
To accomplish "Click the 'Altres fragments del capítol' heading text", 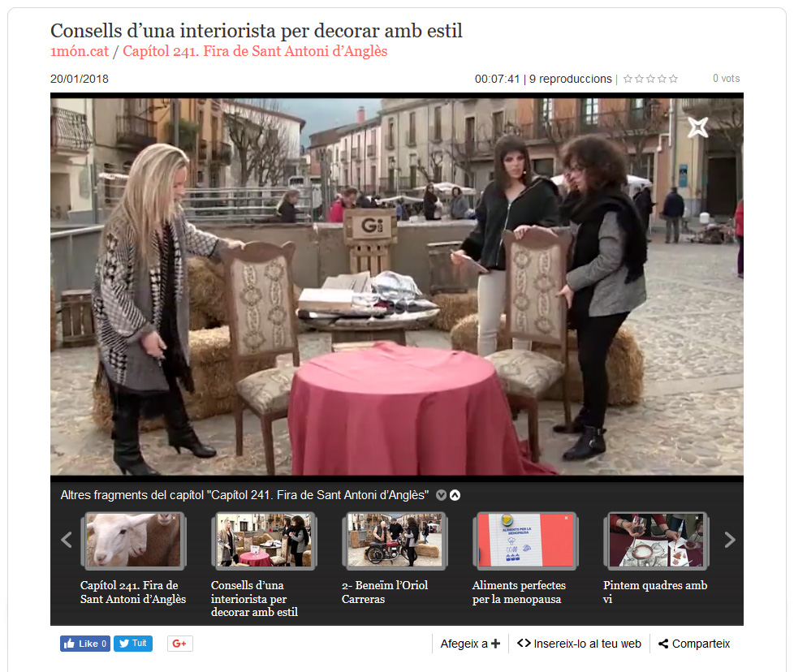I will [244, 495].
